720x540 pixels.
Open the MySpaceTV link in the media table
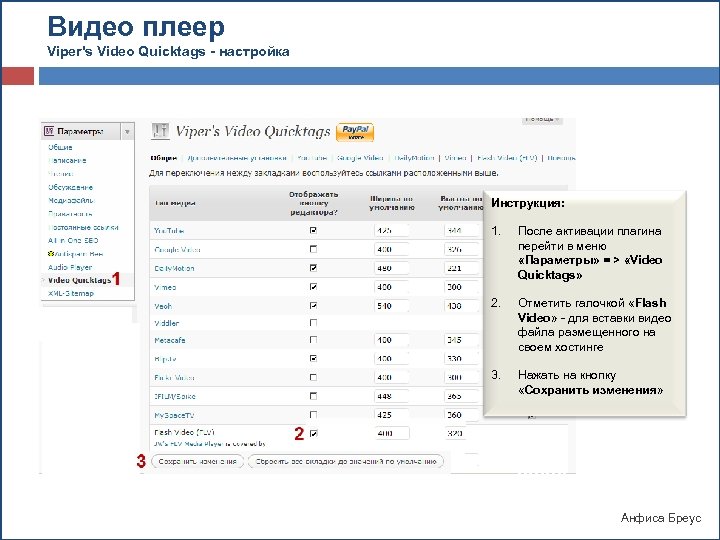click(174, 415)
